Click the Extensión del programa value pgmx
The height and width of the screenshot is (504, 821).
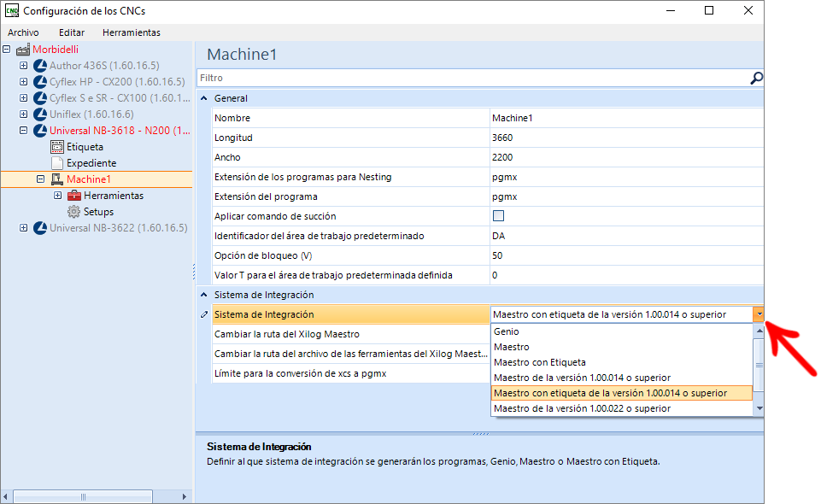[626, 196]
